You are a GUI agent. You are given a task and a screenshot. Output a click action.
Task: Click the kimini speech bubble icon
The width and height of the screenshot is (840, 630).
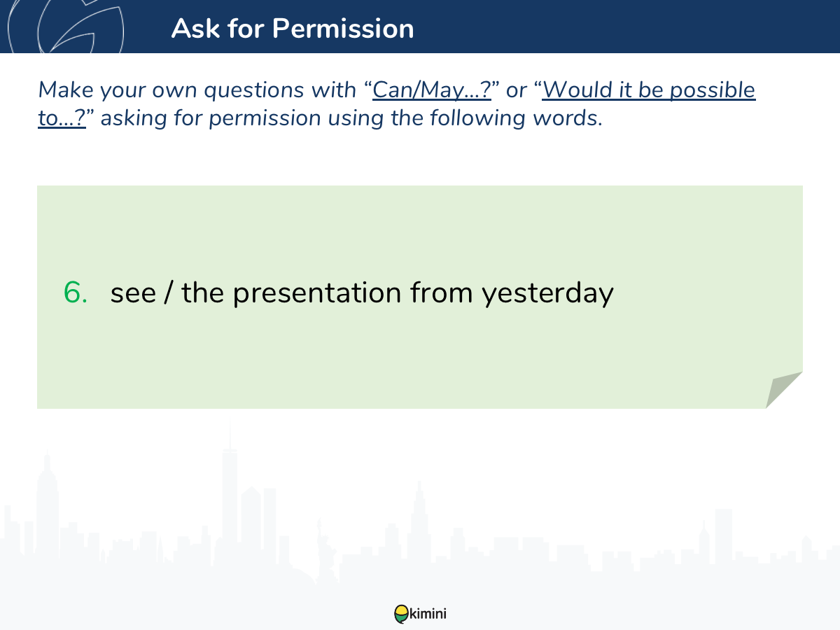click(x=400, y=614)
